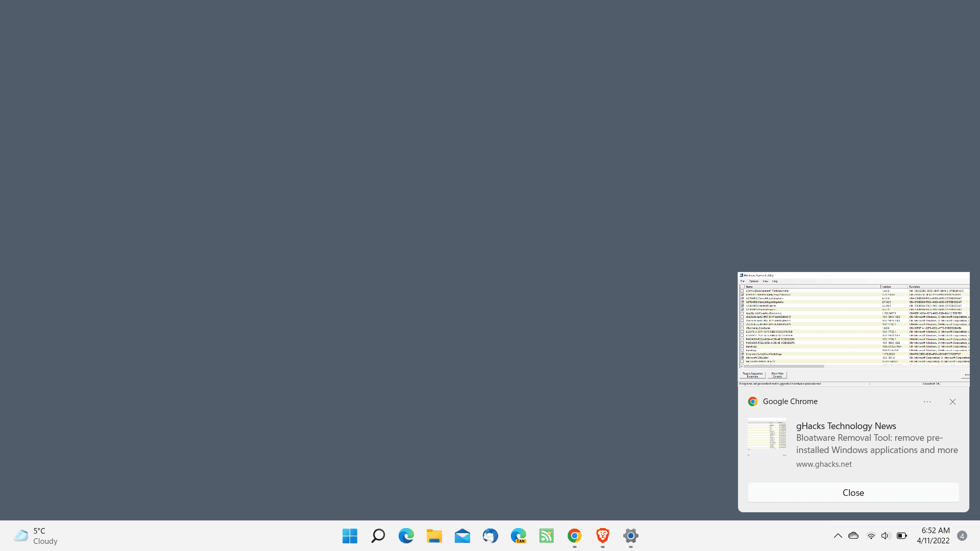
Task: Launch Microsoft Edge from taskbar
Action: coord(406,536)
